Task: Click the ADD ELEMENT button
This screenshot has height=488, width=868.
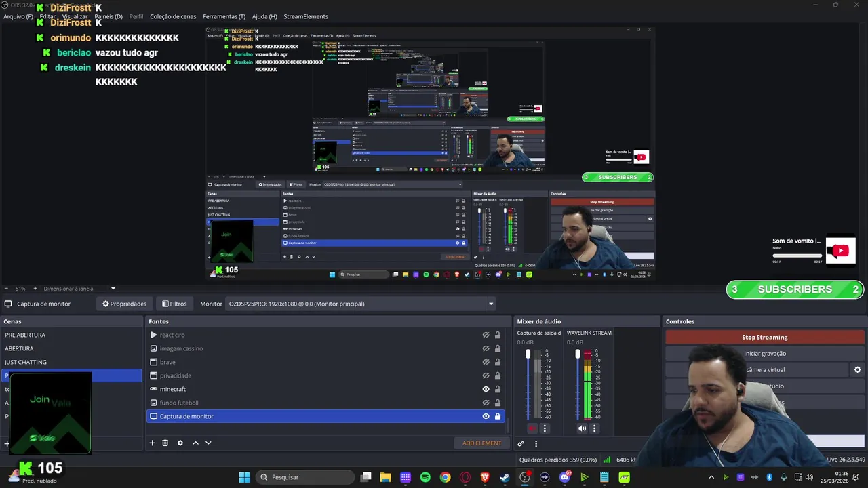Action: pyautogui.click(x=481, y=443)
